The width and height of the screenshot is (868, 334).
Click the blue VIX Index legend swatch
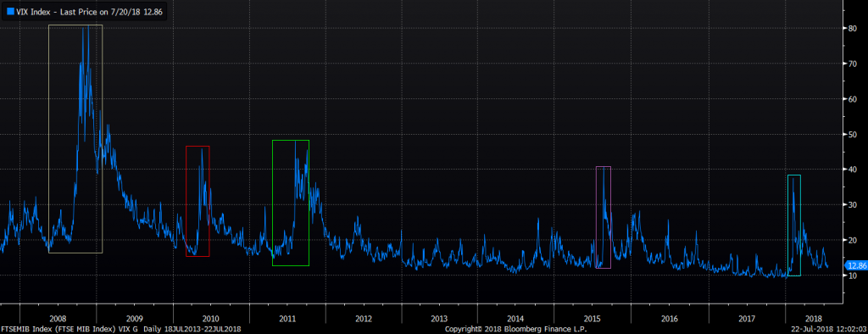pos(10,11)
